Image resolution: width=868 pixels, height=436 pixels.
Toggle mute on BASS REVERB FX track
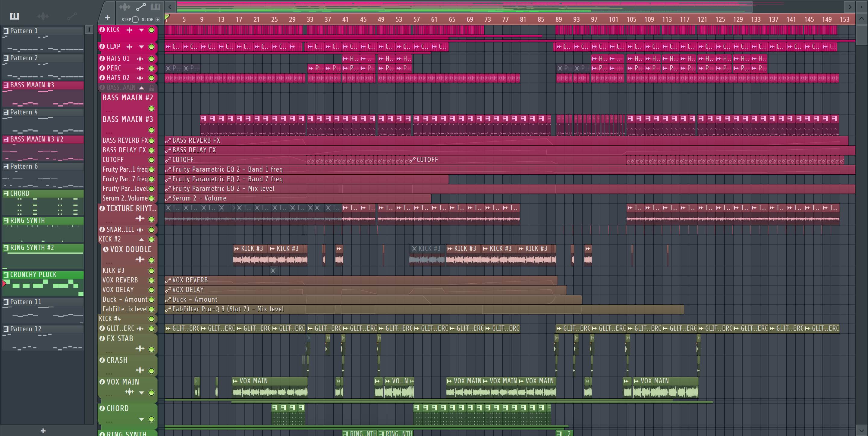[152, 141]
